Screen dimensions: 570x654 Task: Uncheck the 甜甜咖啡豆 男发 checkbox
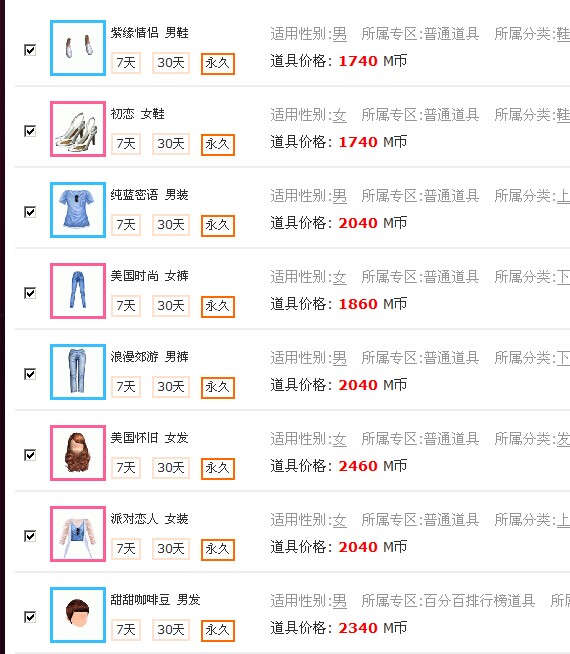pyautogui.click(x=30, y=616)
